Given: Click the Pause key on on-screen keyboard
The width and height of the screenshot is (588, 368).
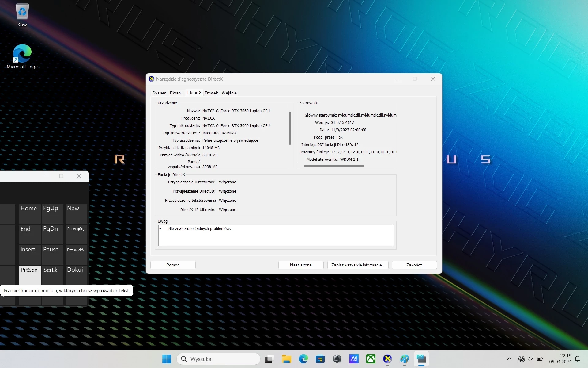Looking at the screenshot, I should [52, 255].
